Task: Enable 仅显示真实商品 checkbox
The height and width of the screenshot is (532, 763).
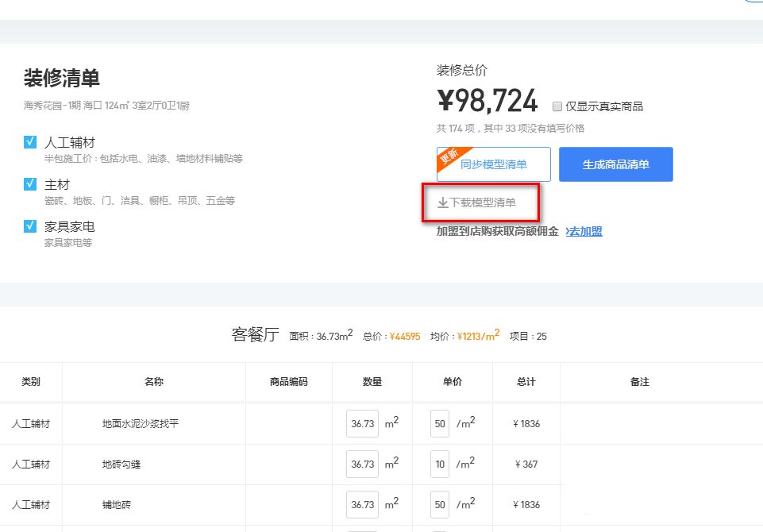Action: click(x=557, y=106)
